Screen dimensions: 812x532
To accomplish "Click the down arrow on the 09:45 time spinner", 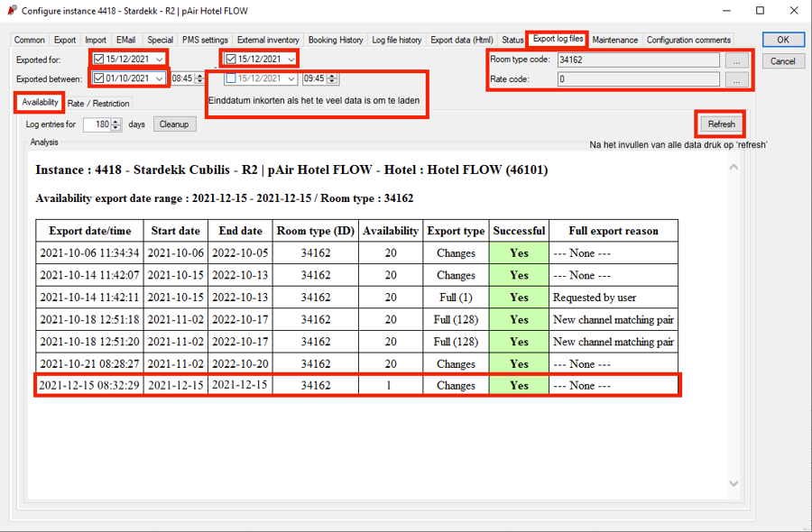I will click(x=330, y=80).
